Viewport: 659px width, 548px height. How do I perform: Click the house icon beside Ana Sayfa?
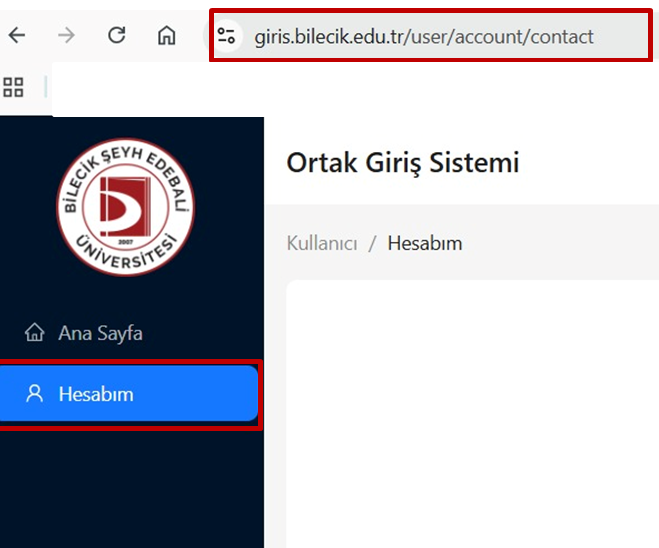click(35, 333)
